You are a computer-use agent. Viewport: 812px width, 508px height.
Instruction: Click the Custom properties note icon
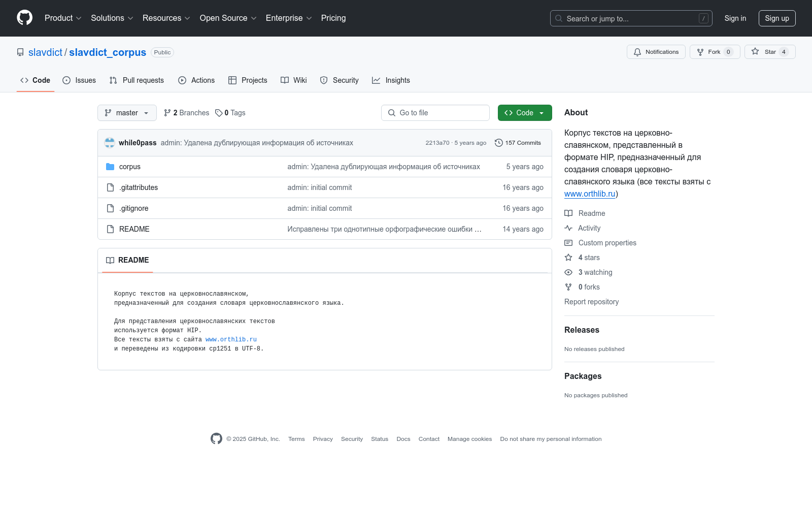[x=568, y=243]
